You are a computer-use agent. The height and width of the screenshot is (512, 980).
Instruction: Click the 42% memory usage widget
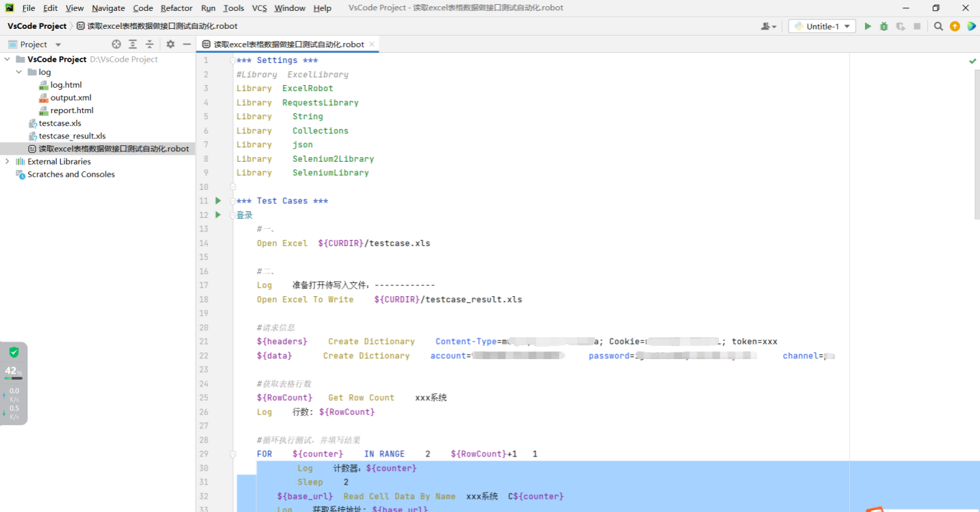click(x=14, y=371)
